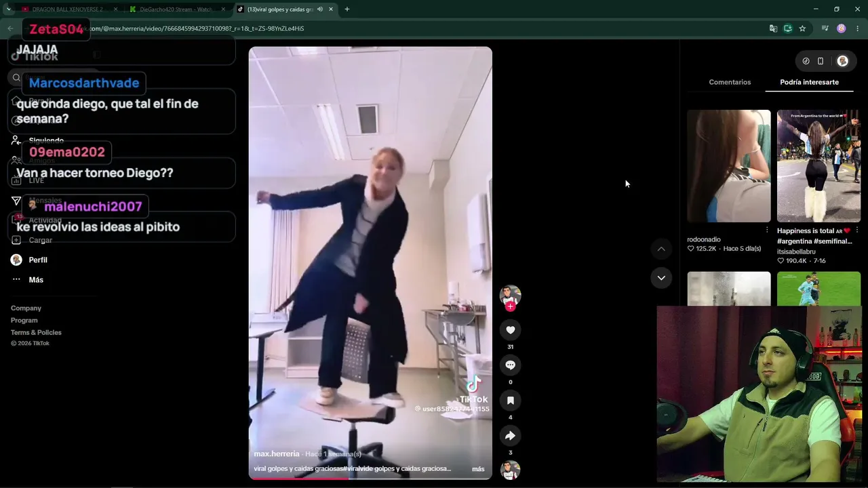This screenshot has height=488, width=868.
Task: Mute the TikTok tab audio icon
Action: point(320,9)
